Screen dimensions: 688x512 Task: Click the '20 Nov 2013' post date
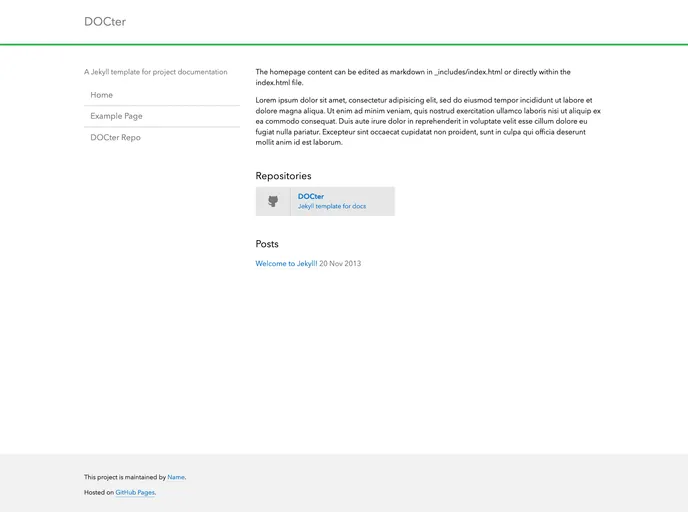pyautogui.click(x=340, y=263)
